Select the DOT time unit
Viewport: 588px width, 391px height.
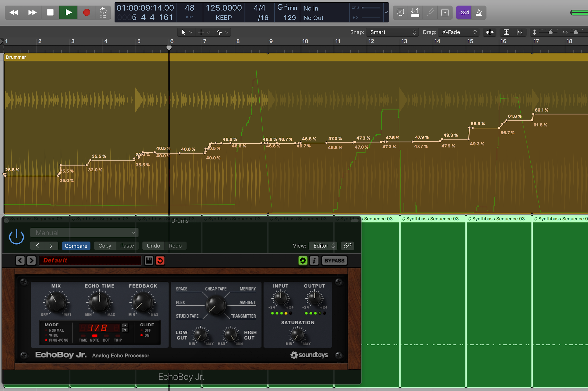tap(106, 338)
